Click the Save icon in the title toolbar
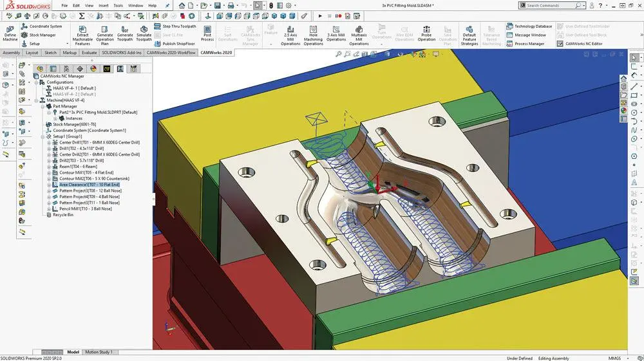This screenshot has height=361, width=644. (x=218, y=6)
